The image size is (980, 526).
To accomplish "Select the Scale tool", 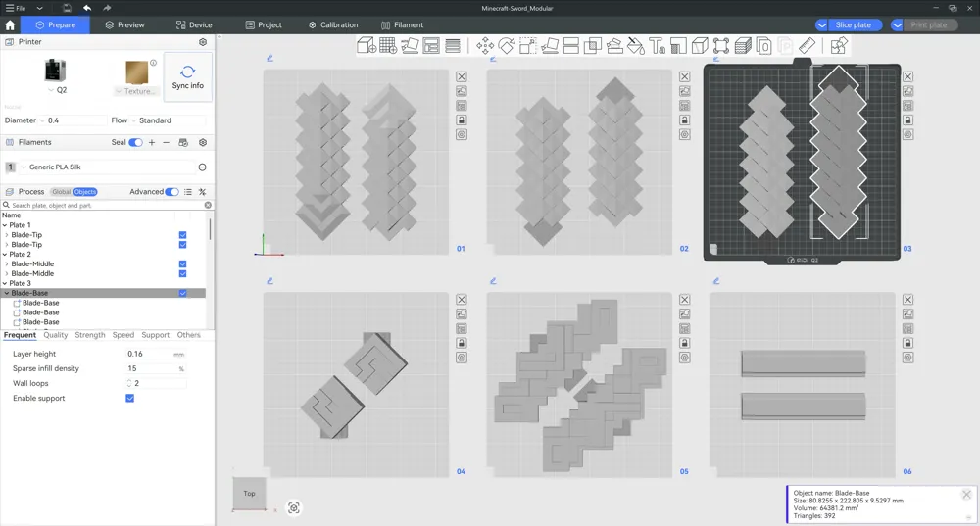I will click(528, 46).
